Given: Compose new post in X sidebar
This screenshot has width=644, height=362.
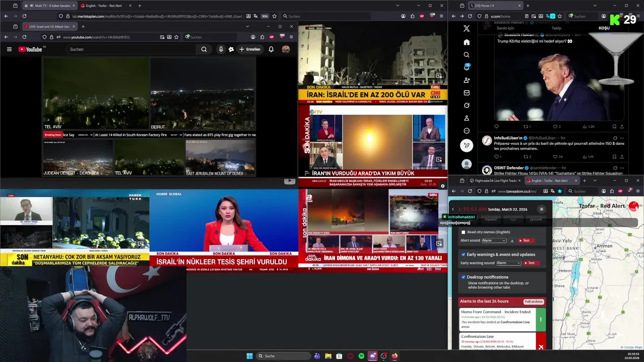Looking at the screenshot, I should [466, 145].
